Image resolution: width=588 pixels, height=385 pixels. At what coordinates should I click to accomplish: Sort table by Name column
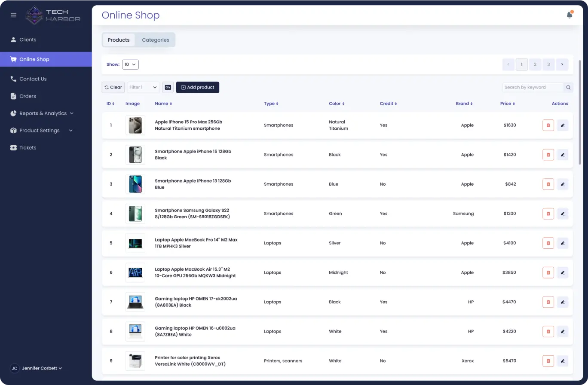(163, 104)
